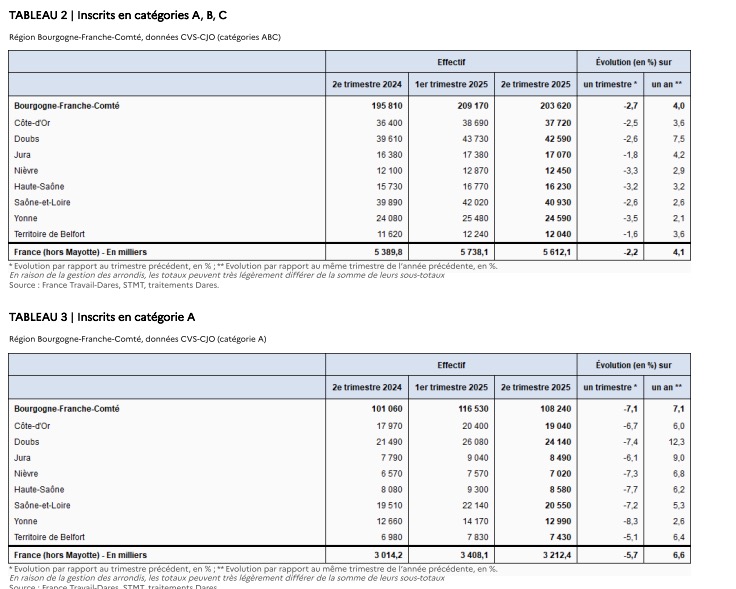Screen dimensions: 736x589
Task: Select Saône-et-Loire value 22 140
Action: pos(475,505)
